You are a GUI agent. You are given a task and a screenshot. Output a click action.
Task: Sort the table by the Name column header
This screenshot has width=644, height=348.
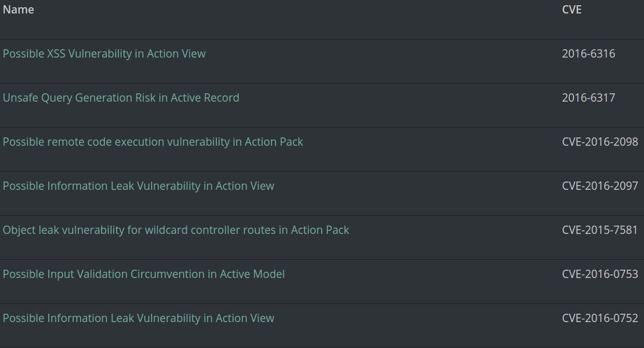[x=18, y=9]
